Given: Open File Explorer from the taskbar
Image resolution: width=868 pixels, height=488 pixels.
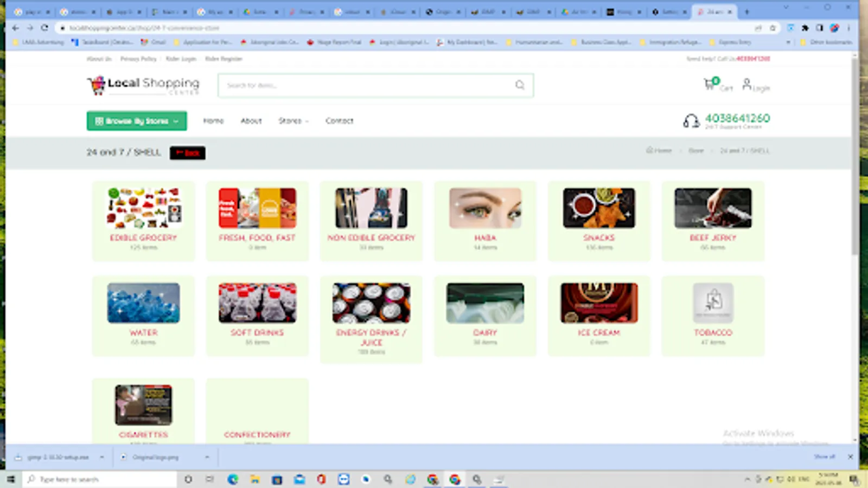Looking at the screenshot, I should pos(255,479).
